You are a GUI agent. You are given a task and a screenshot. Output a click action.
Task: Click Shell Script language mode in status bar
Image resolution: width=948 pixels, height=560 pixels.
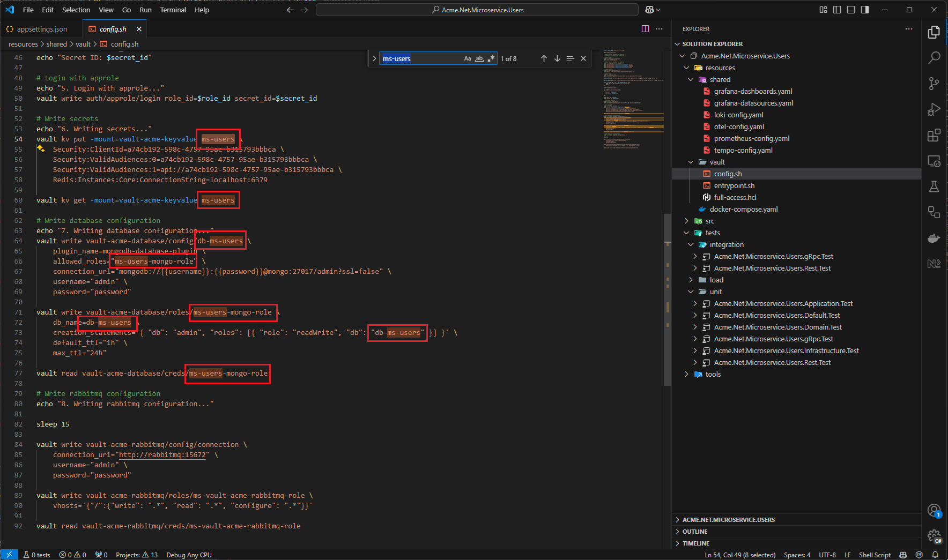click(875, 555)
